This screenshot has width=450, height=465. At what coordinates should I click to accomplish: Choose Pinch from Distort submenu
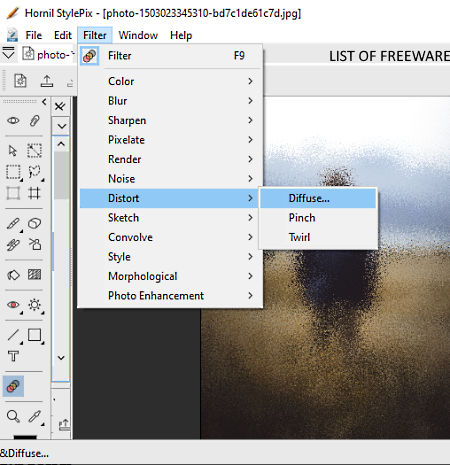318,218
